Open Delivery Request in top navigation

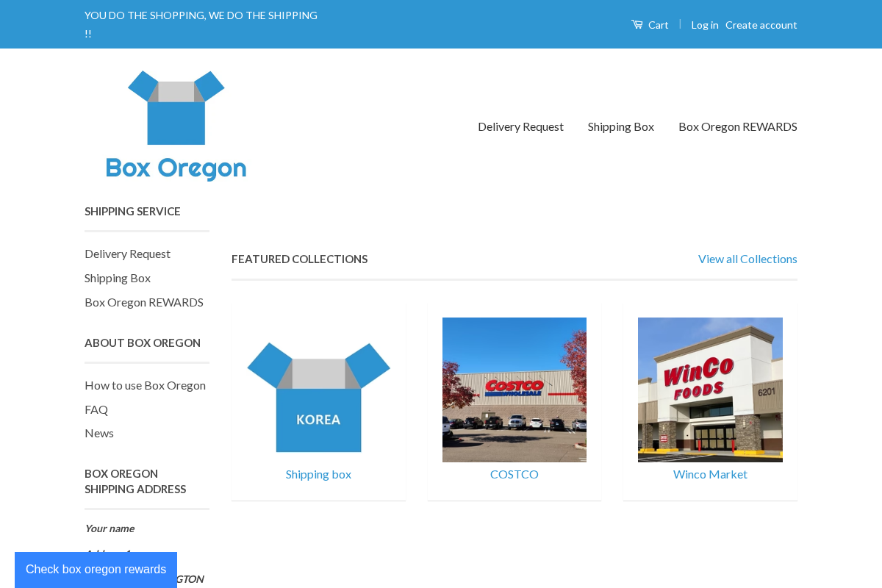520,126
